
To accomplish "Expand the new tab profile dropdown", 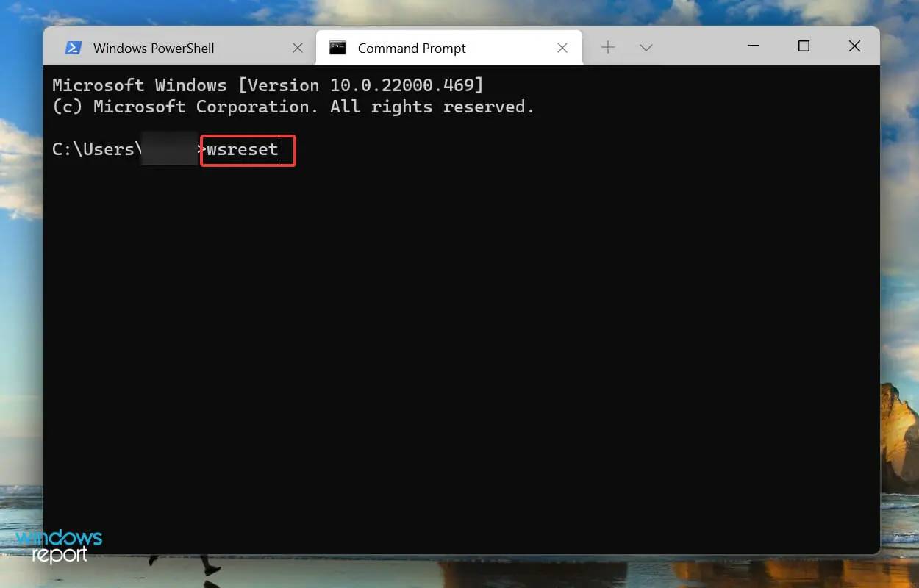I will click(x=646, y=48).
